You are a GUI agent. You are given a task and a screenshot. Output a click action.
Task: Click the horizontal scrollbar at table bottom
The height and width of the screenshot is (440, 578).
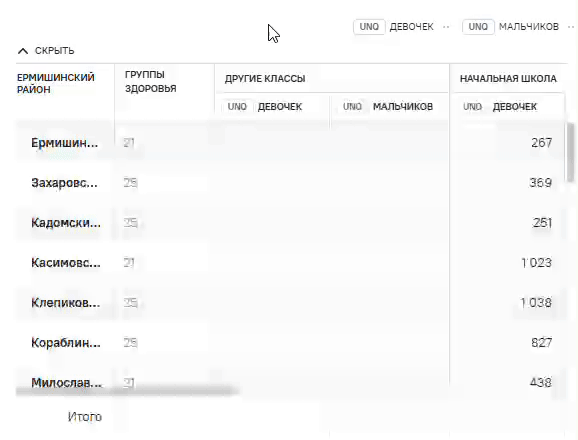127,391
